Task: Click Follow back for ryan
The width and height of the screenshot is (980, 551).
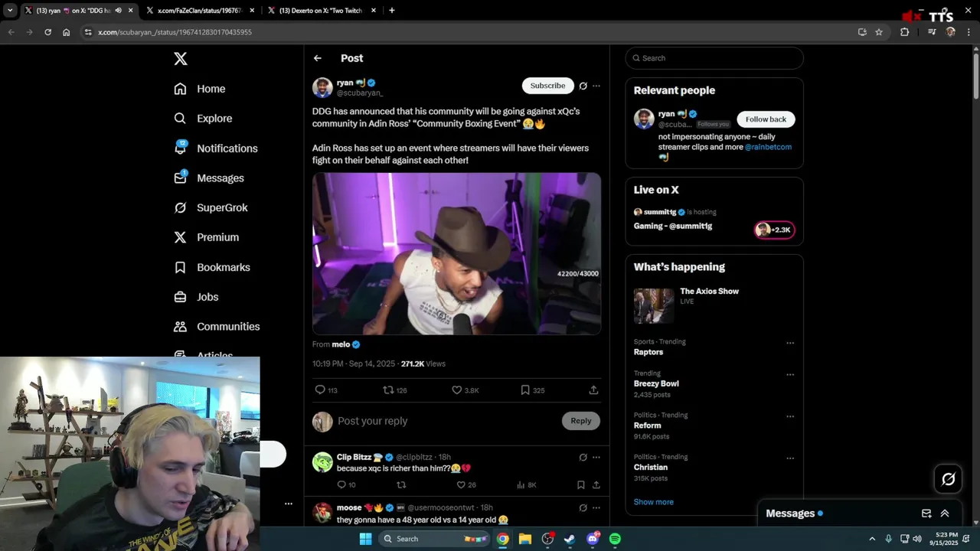Action: 766,119
